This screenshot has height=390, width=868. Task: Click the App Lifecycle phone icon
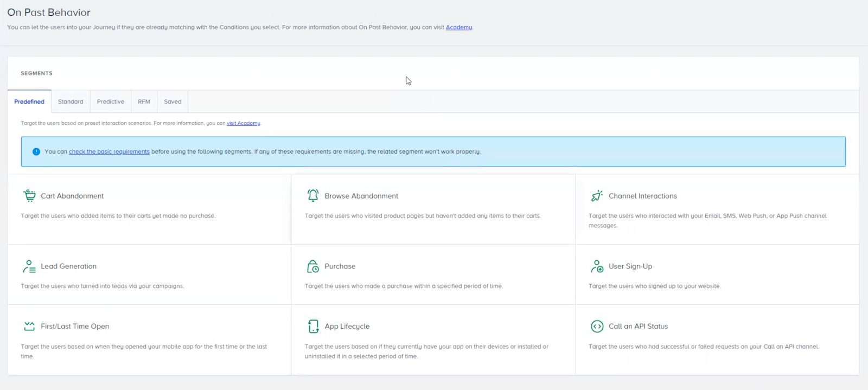(x=313, y=326)
